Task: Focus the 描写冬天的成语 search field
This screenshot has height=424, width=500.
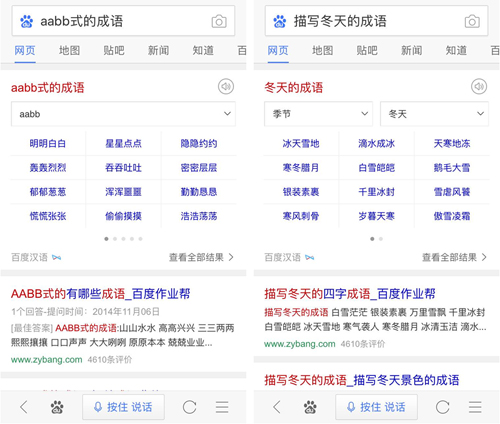Action: [x=376, y=21]
